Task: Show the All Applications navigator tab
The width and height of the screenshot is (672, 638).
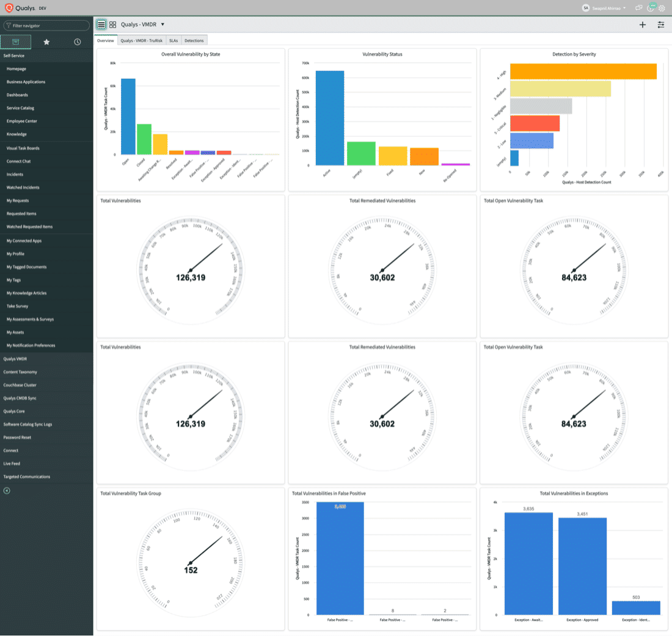Action: (x=16, y=42)
